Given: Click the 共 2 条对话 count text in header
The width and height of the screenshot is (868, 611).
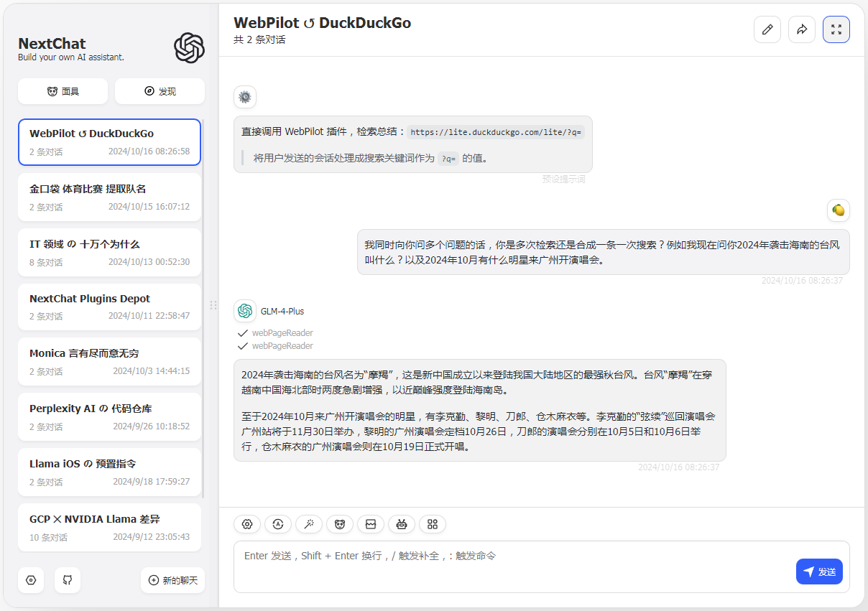Looking at the screenshot, I should [259, 39].
